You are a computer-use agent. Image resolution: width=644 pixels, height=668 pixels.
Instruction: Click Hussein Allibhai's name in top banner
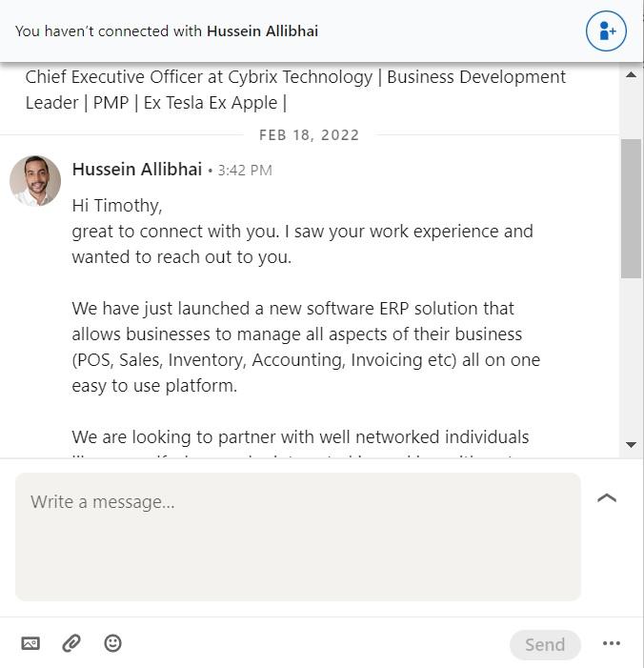click(x=264, y=30)
